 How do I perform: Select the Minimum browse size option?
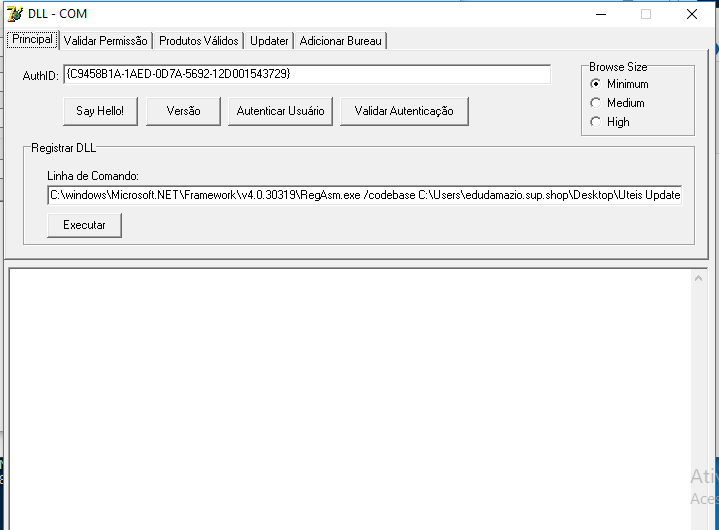(596, 85)
